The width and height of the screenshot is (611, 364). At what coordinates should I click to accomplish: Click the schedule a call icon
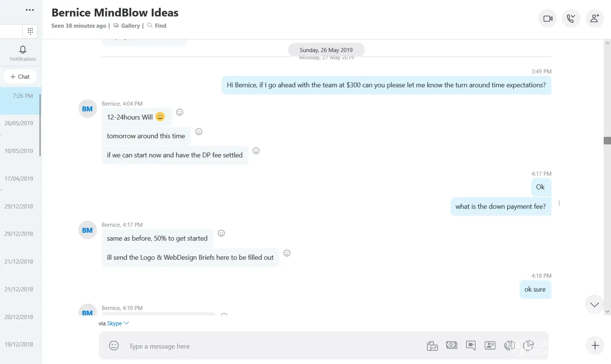pos(509,345)
